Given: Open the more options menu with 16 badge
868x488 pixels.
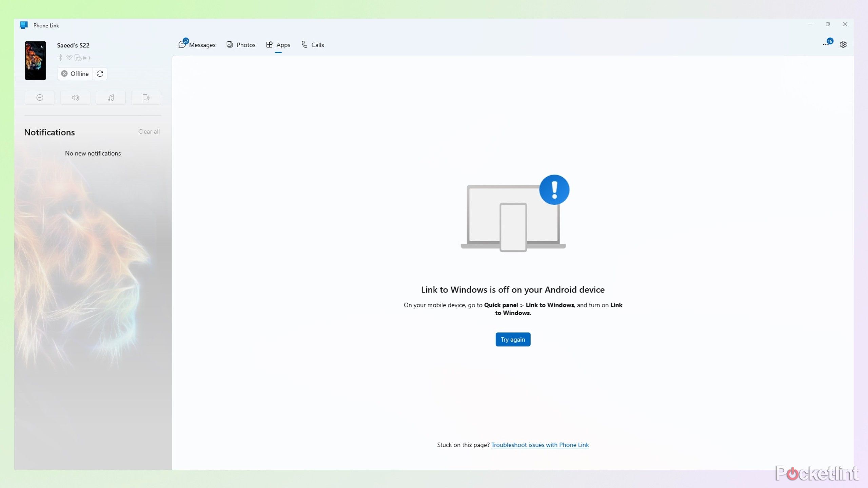Looking at the screenshot, I should click(x=827, y=43).
